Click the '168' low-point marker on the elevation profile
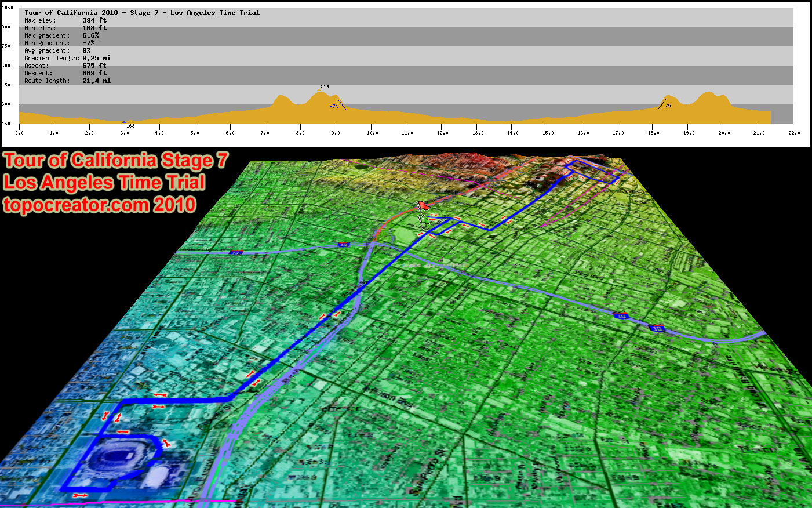812x508 pixels. (x=130, y=126)
